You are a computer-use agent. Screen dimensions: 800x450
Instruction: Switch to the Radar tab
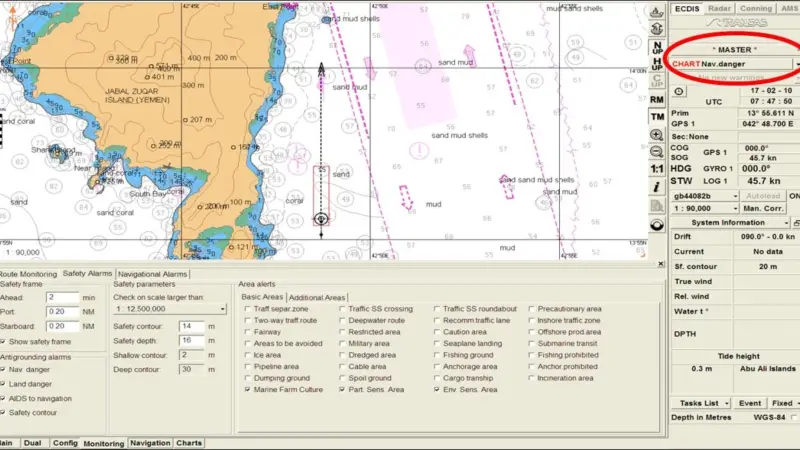coord(719,9)
